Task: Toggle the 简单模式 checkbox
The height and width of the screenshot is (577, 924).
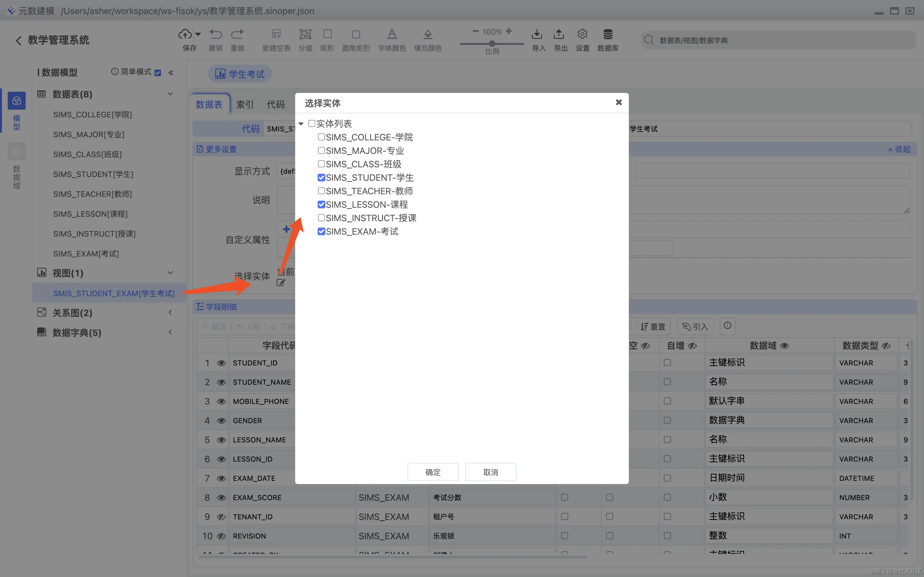Action: 158,72
